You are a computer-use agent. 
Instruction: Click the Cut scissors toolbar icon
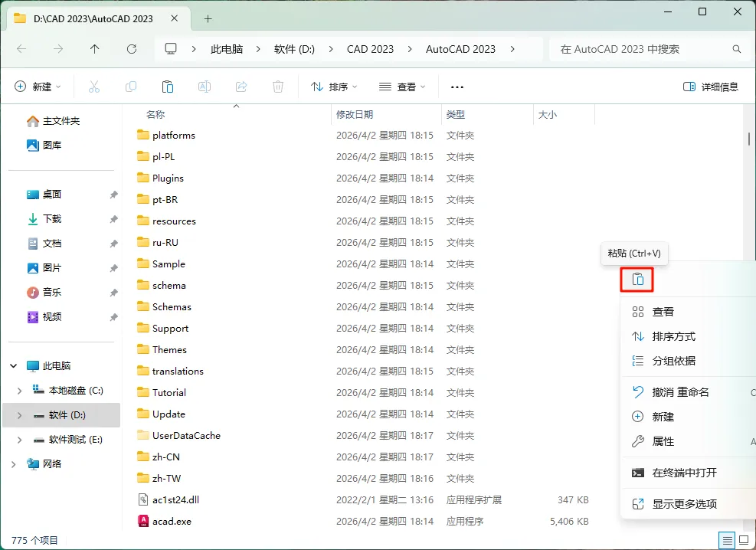(94, 87)
